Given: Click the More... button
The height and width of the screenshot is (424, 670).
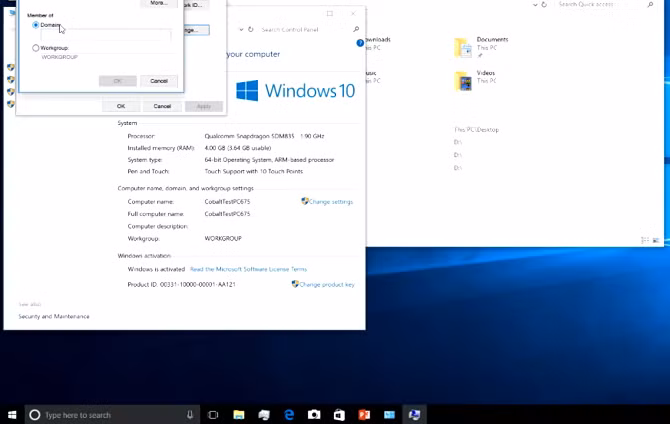Looking at the screenshot, I should [159, 3].
